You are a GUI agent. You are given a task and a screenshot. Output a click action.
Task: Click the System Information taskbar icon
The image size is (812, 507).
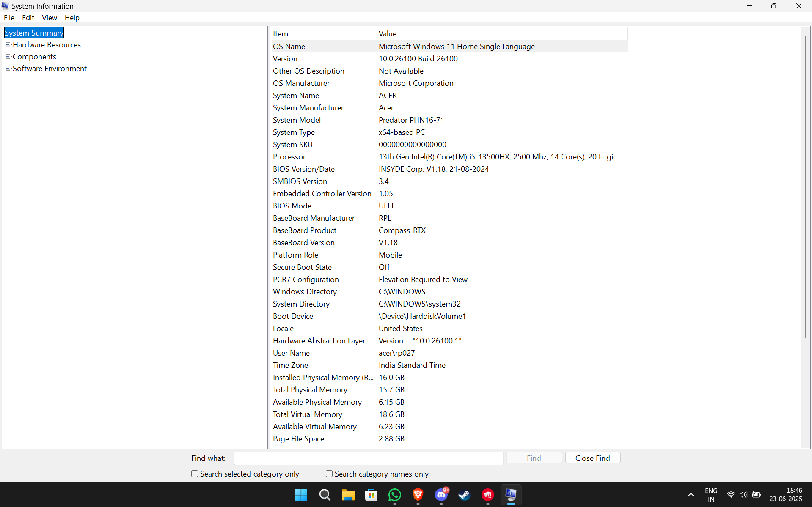pos(511,495)
